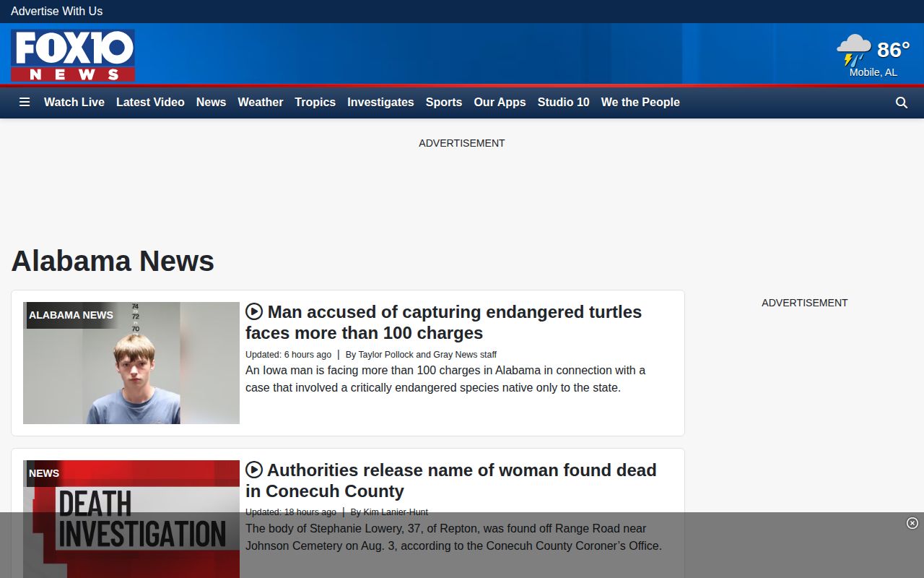Open Latest Video in navigation
This screenshot has height=578, width=924.
pyautogui.click(x=150, y=103)
